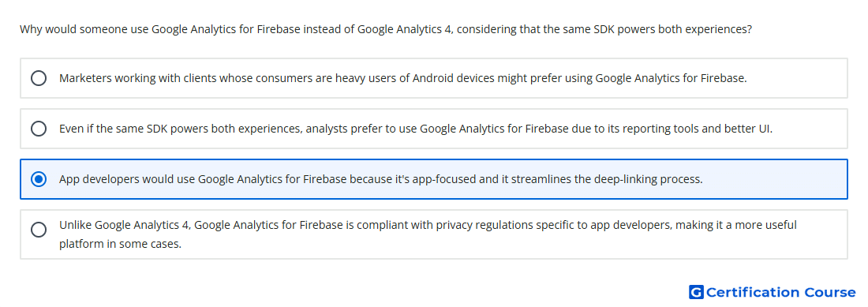Click the answer text starting 'Marketers working with clients'
The width and height of the screenshot is (868, 307).
403,78
